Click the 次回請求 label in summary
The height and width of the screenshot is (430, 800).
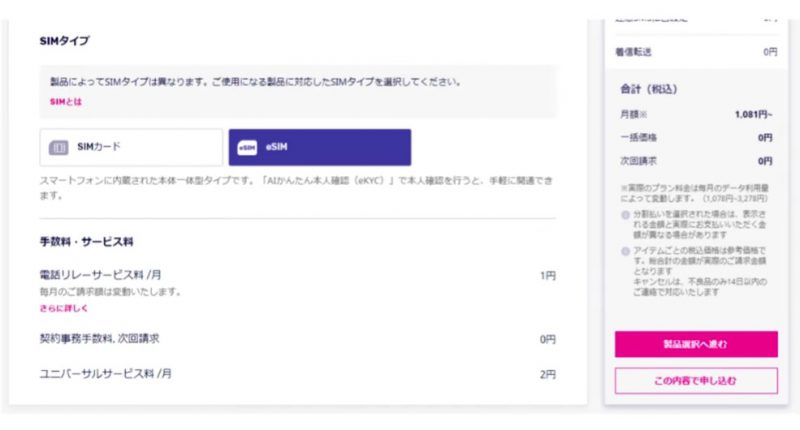pyautogui.click(x=638, y=161)
